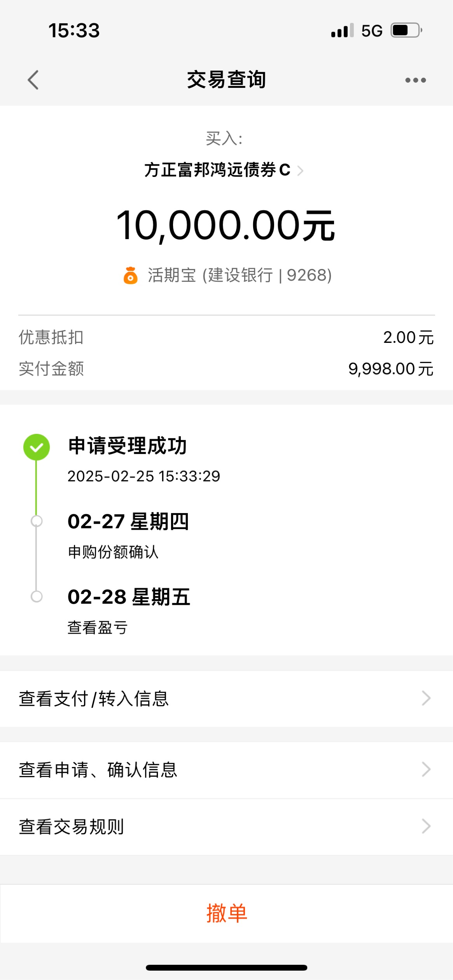Tap the back arrow icon
Viewport: 453px width, 980px height.
click(x=33, y=80)
